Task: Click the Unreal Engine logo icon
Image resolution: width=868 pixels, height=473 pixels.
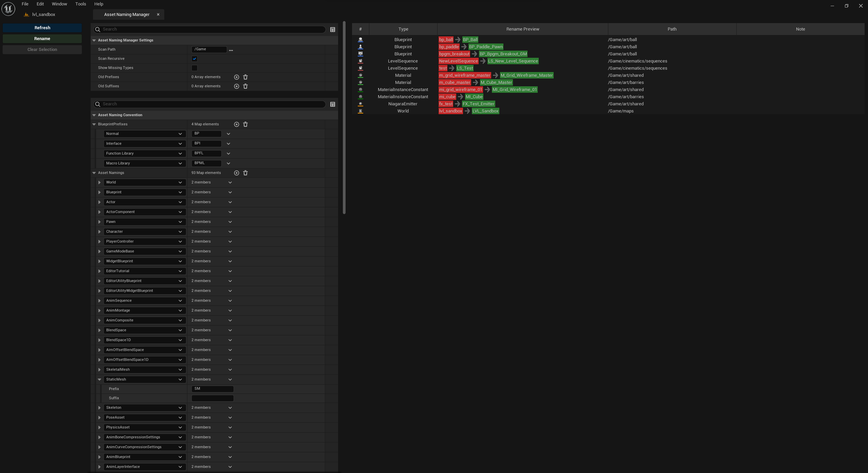Action: 8,9
